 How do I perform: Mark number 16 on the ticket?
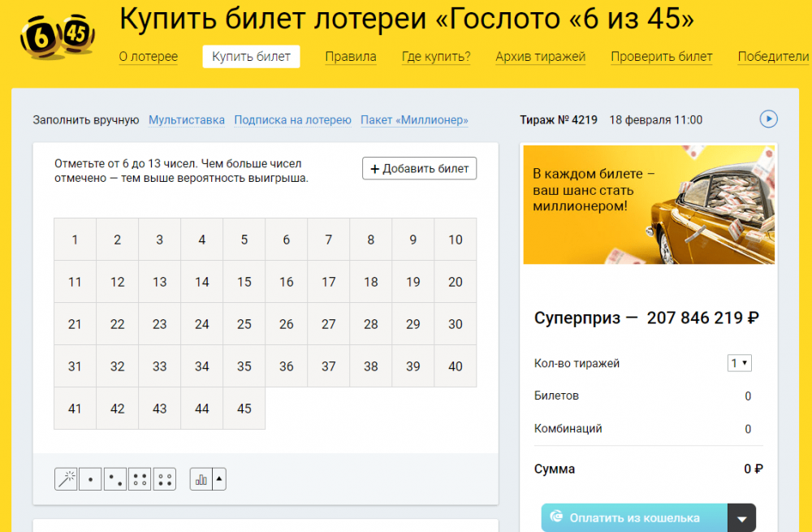click(287, 282)
